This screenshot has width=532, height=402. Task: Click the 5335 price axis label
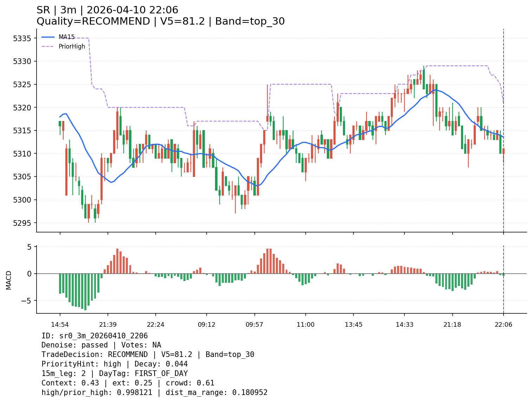[x=22, y=38]
